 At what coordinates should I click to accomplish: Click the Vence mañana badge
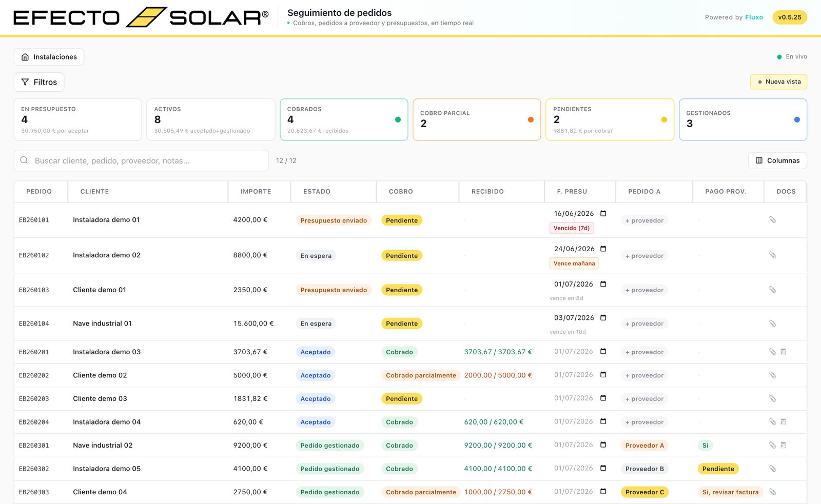(x=574, y=264)
